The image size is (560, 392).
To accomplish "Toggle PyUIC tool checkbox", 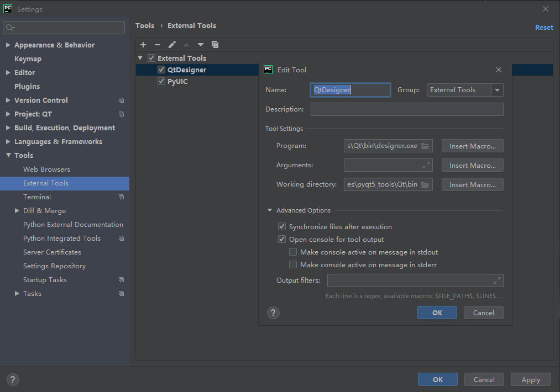I will tap(161, 81).
